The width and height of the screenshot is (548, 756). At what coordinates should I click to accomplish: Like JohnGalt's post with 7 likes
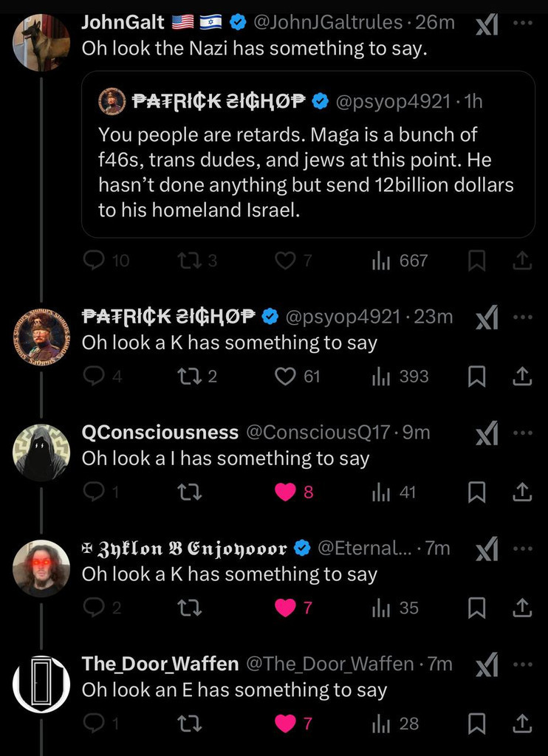[x=285, y=260]
